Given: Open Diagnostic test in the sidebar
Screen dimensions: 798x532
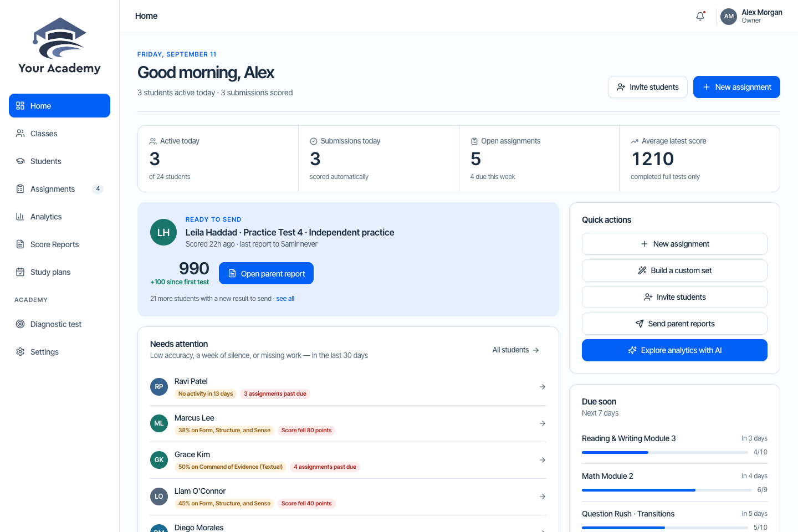Looking at the screenshot, I should pos(59,324).
